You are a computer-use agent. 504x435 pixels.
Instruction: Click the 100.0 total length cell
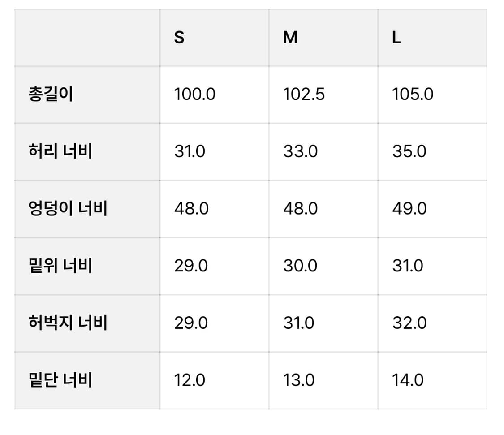tap(194, 95)
